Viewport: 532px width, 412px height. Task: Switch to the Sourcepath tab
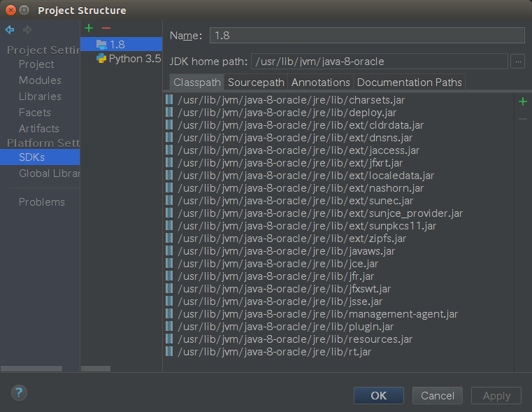coord(256,82)
